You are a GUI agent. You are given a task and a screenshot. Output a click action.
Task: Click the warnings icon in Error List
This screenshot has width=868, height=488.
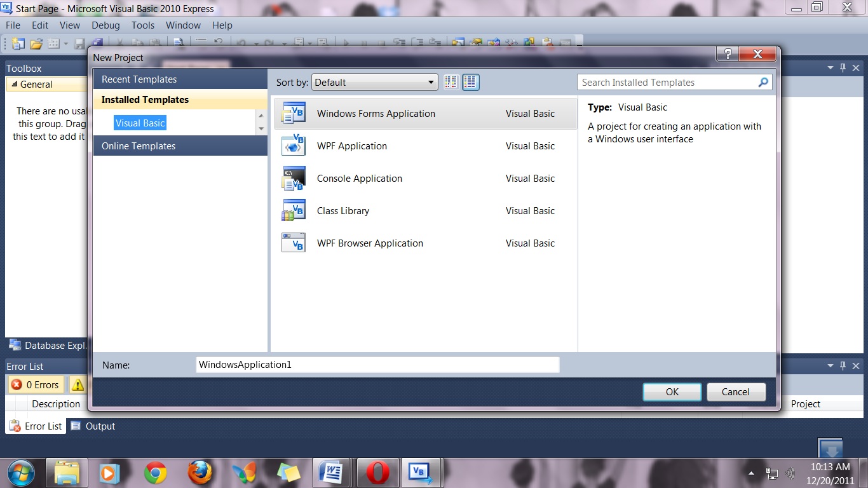[78, 384]
